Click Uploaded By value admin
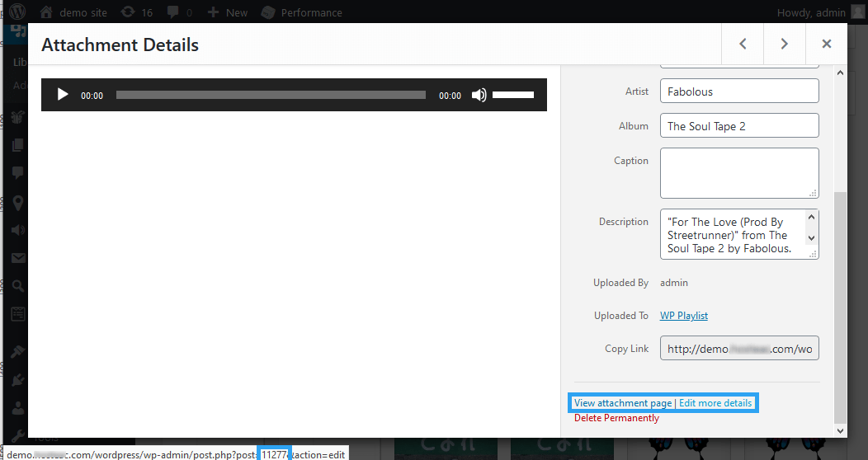868x460 pixels. pyautogui.click(x=674, y=283)
